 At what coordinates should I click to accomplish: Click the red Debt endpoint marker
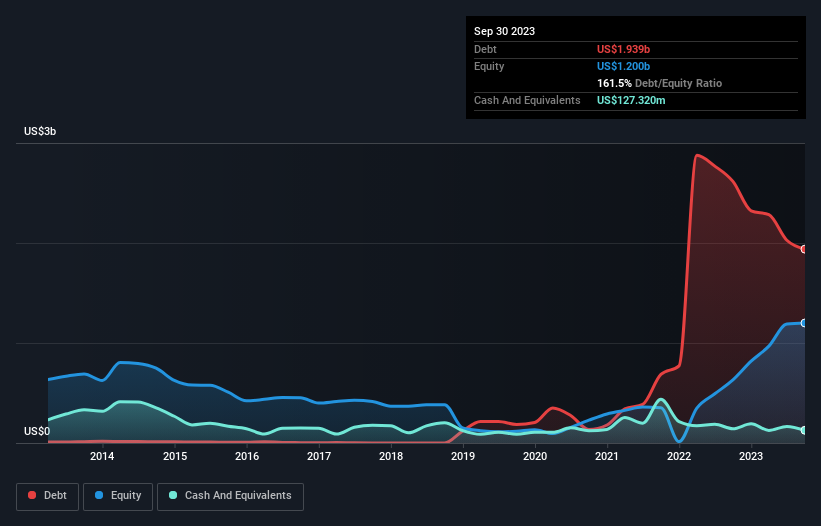coord(804,249)
